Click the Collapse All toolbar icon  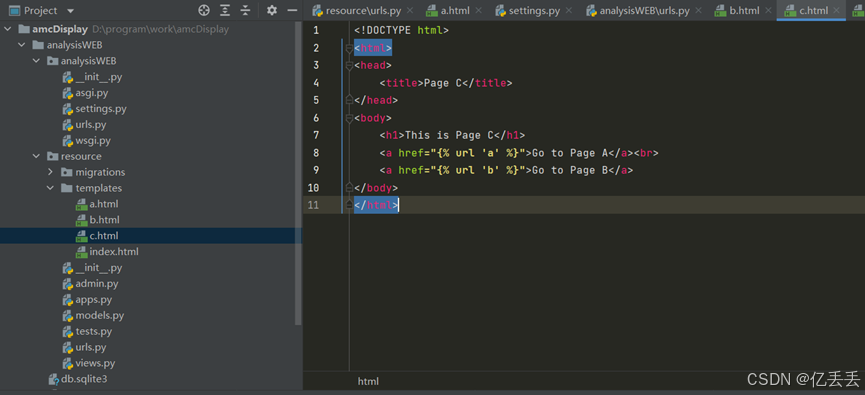click(245, 10)
